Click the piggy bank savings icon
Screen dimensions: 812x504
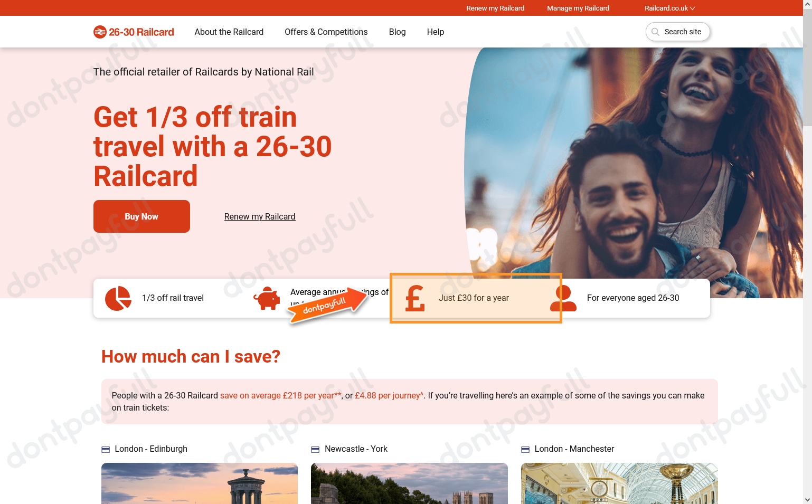(x=267, y=298)
